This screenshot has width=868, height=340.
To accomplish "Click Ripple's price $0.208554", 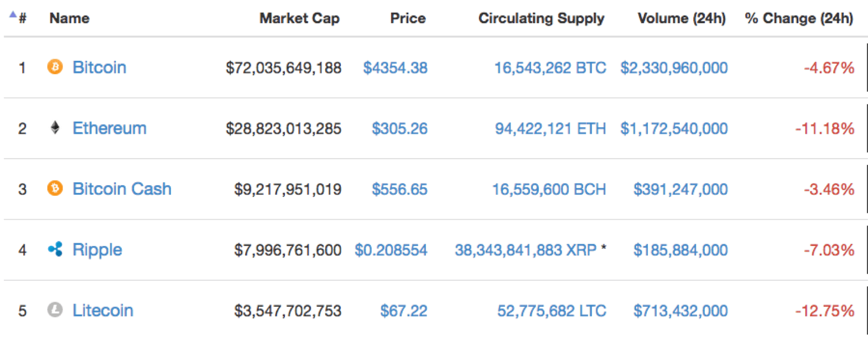I will [391, 250].
